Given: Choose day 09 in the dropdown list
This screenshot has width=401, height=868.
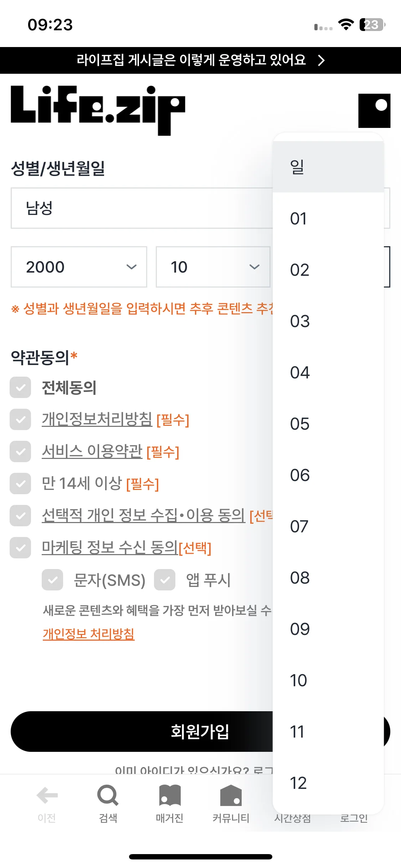Looking at the screenshot, I should (328, 629).
